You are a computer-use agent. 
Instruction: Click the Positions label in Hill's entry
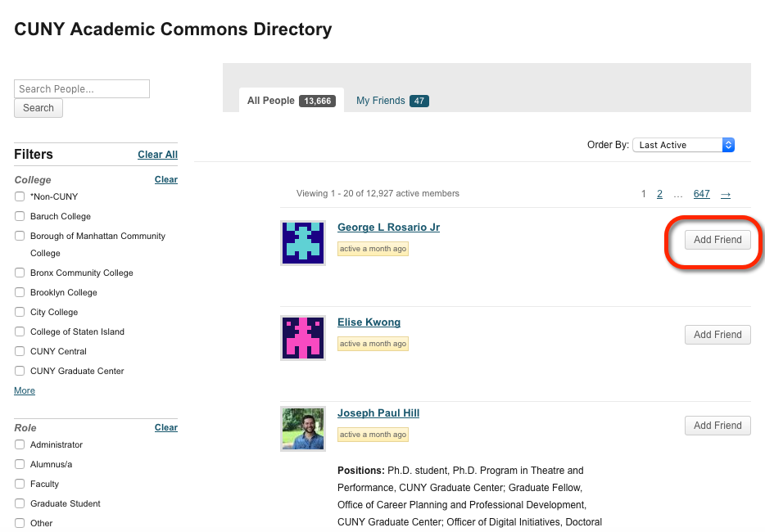pyautogui.click(x=361, y=471)
